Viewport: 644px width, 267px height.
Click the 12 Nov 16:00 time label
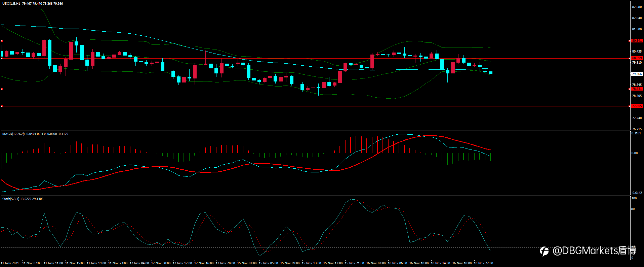[x=204, y=263]
